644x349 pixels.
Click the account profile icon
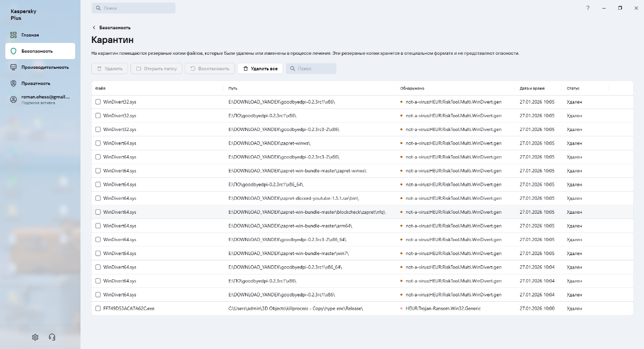(13, 99)
